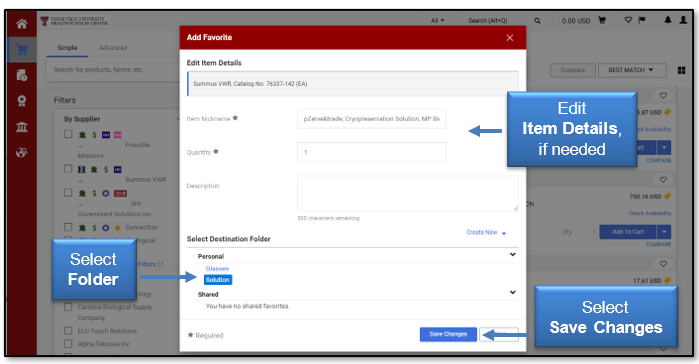Collapse the Personal folder section
This screenshot has height=364, width=699.
[513, 254]
